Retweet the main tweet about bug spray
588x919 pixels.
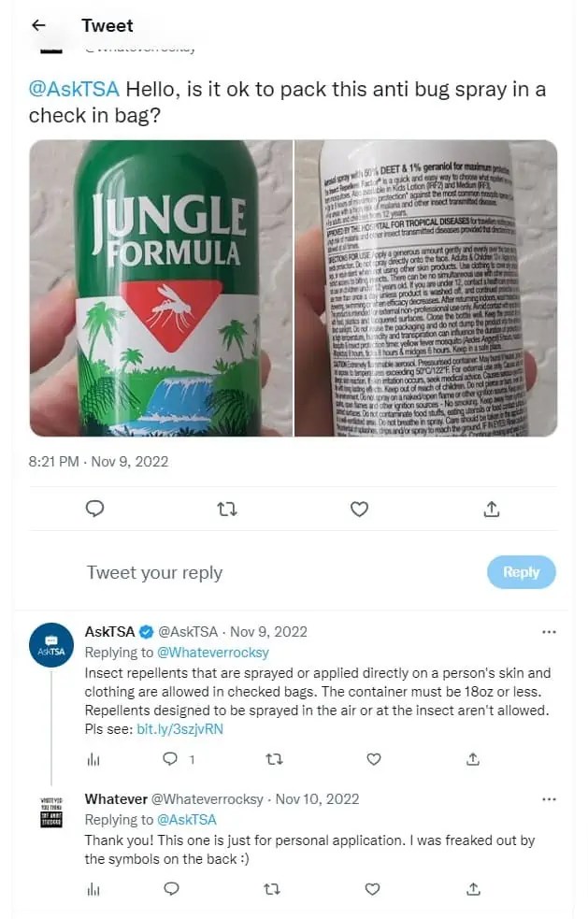pyautogui.click(x=227, y=510)
